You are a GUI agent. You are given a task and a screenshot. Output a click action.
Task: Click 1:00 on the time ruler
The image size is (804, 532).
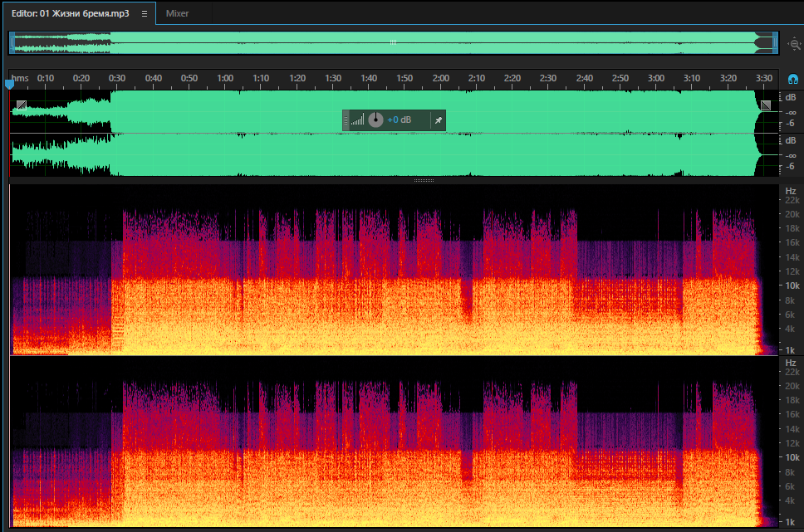click(225, 78)
